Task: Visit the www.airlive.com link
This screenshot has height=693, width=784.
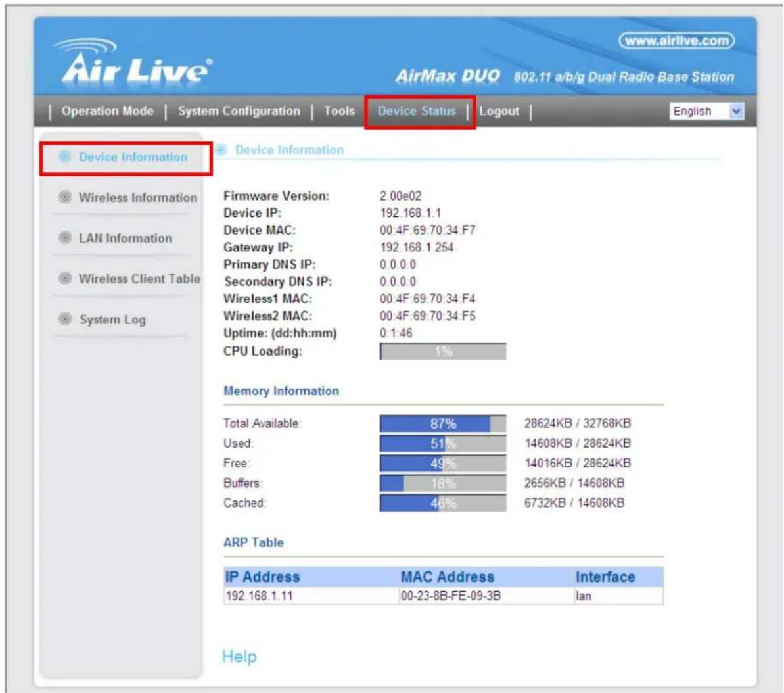Action: 676,41
